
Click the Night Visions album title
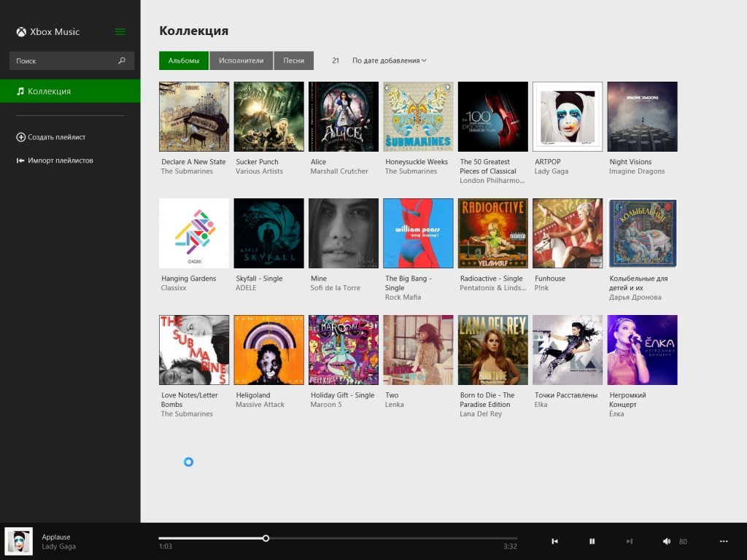point(630,162)
